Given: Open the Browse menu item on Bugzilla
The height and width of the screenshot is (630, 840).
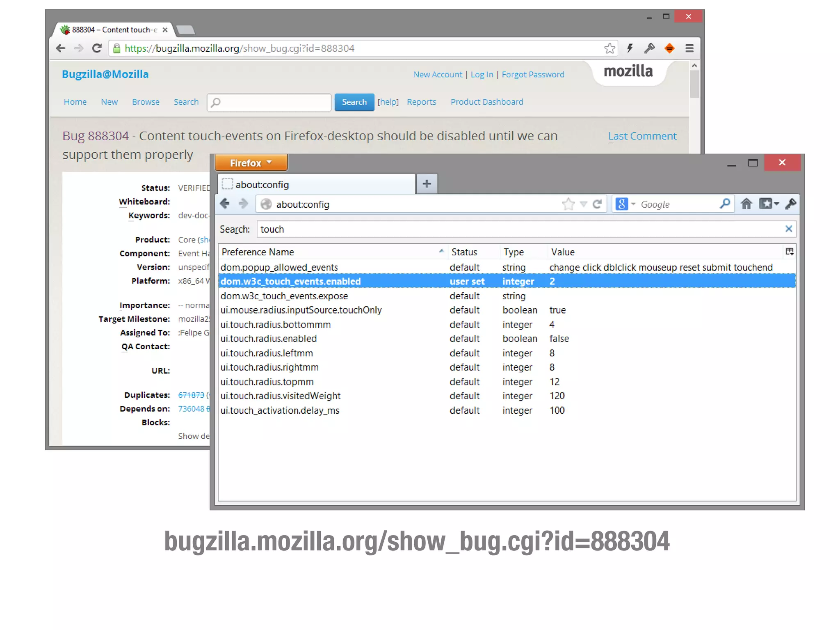Looking at the screenshot, I should click(146, 102).
